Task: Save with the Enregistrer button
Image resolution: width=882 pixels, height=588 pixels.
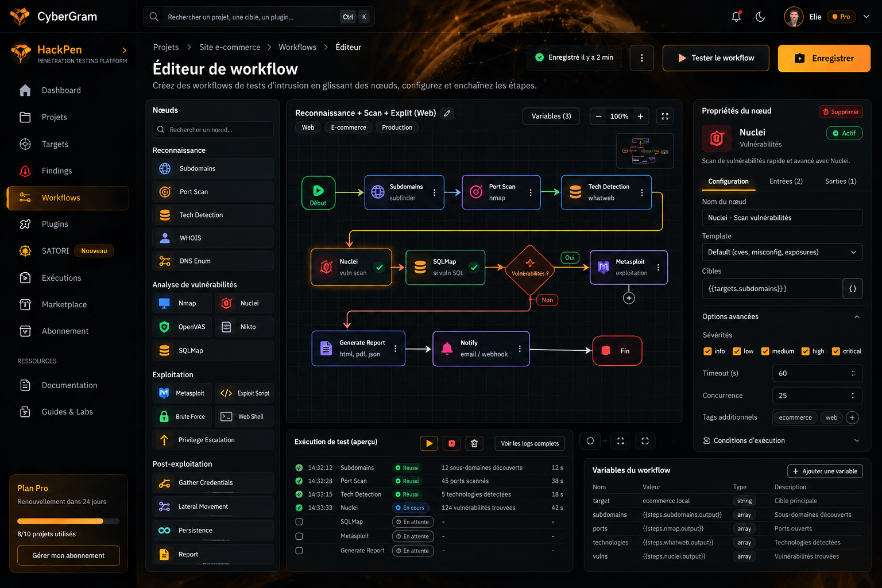Action: point(824,58)
